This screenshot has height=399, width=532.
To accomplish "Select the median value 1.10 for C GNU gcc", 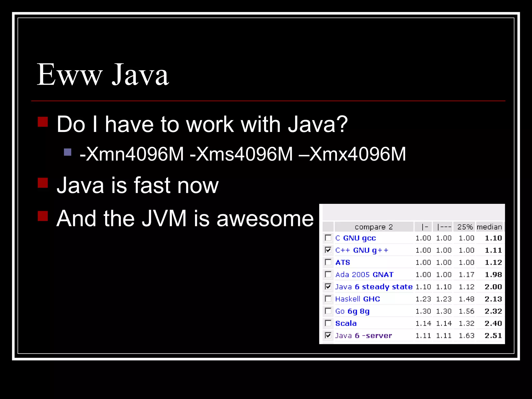I will click(493, 238).
